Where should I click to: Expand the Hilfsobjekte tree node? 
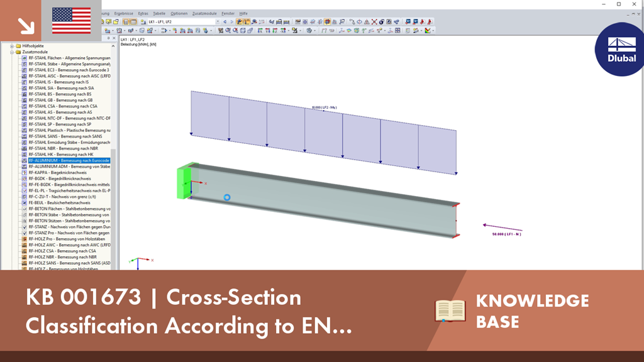[12, 46]
